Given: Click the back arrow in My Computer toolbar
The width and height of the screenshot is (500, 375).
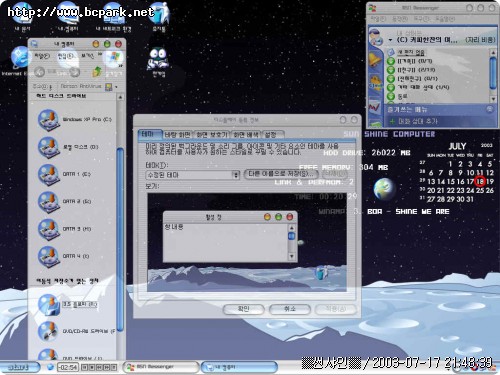Looking at the screenshot, I should pyautogui.click(x=40, y=72).
